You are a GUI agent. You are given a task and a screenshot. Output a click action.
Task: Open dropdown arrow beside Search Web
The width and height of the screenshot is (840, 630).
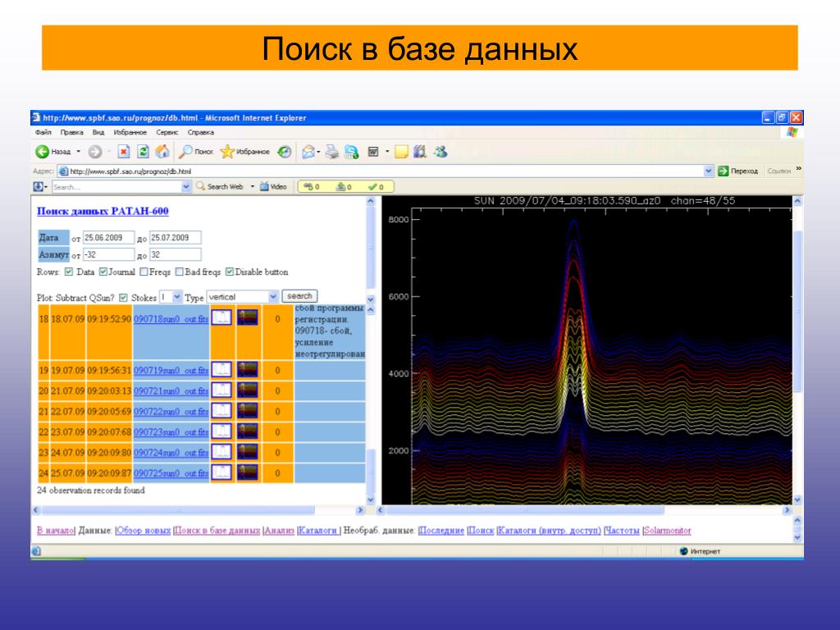[x=253, y=186]
